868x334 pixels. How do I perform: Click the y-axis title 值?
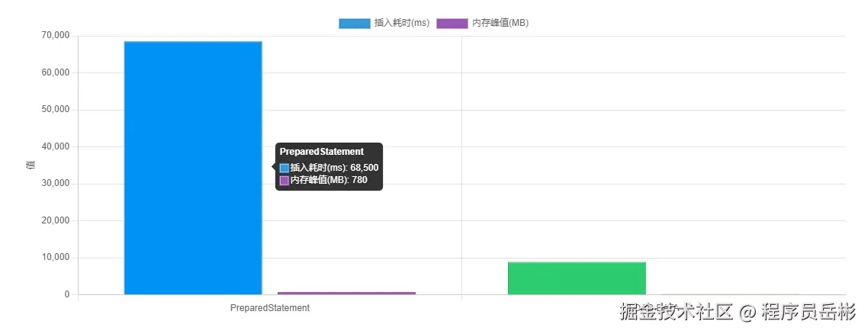31,165
